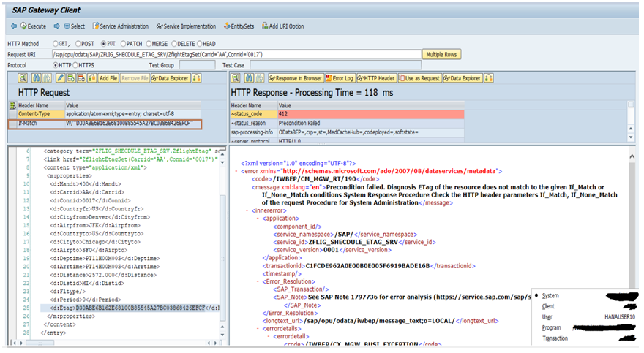The image size is (644, 353).
Task: Click the 412 status code value
Action: (371, 114)
